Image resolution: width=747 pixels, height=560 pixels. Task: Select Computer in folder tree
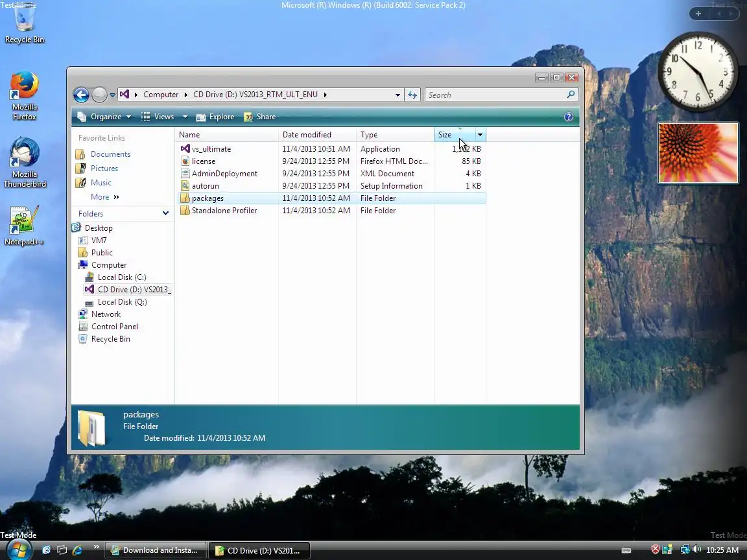pyautogui.click(x=109, y=265)
